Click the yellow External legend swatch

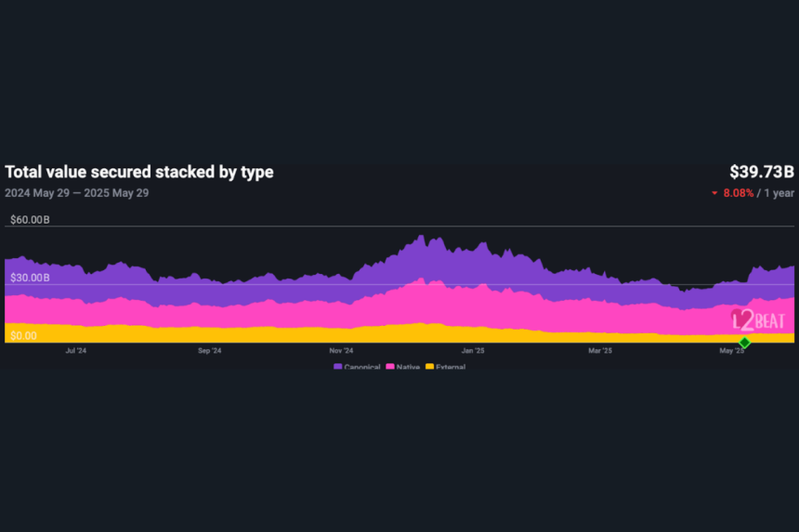click(428, 368)
